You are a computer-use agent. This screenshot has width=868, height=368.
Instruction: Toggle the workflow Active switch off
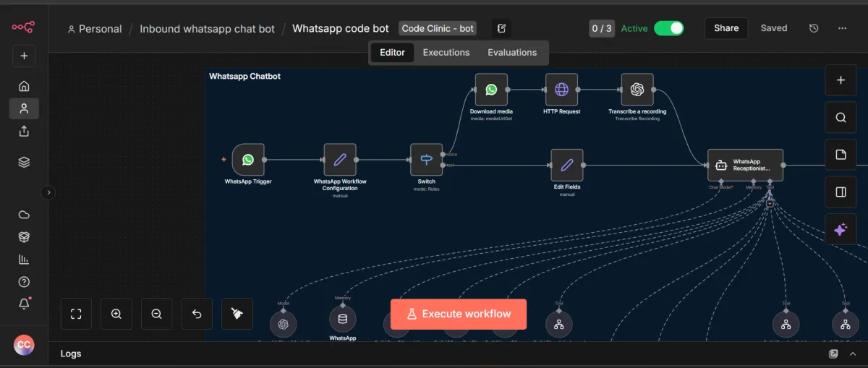[668, 28]
